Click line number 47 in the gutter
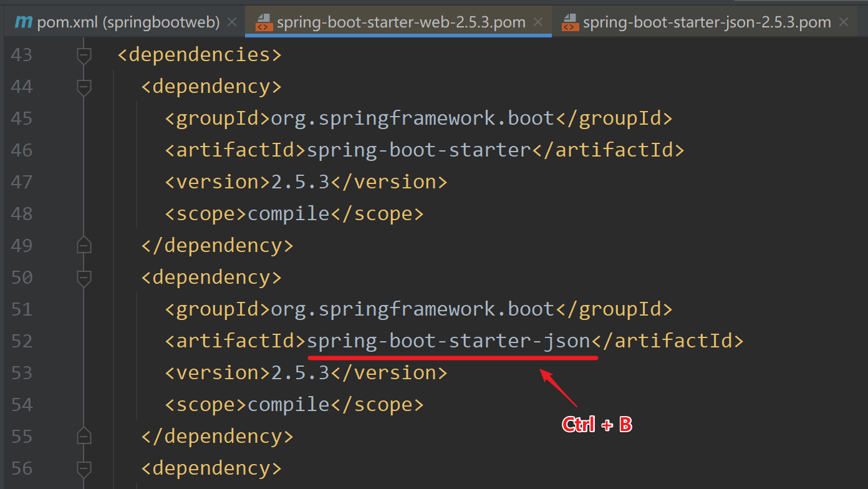This screenshot has height=489, width=868. coord(22,182)
